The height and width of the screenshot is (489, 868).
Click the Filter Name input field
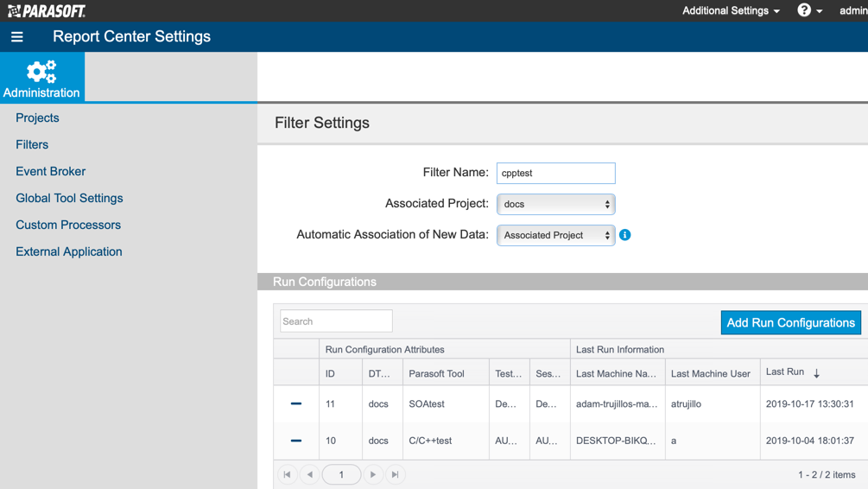tap(556, 173)
